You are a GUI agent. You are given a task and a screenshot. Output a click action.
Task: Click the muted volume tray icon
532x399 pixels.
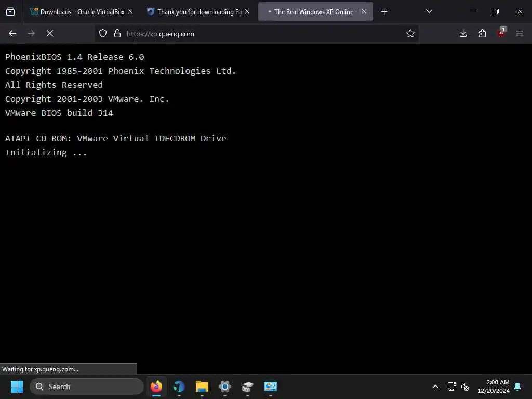pyautogui.click(x=465, y=387)
